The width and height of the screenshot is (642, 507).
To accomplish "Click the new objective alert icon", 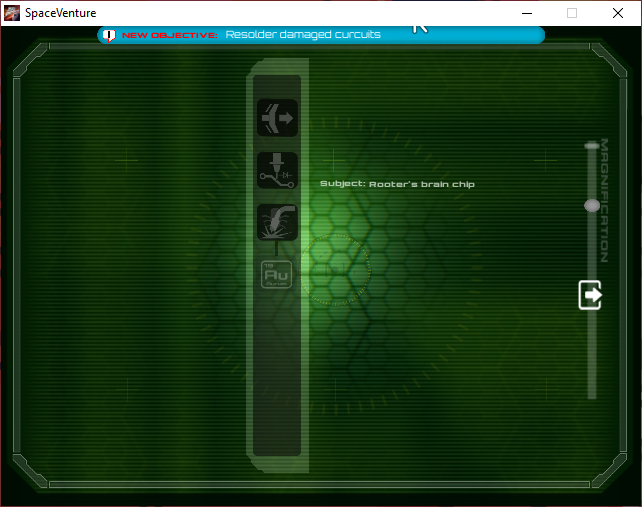I will [109, 35].
